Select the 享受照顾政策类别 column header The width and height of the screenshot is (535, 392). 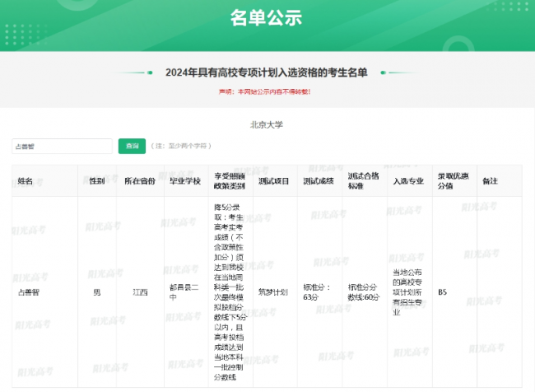(230, 181)
